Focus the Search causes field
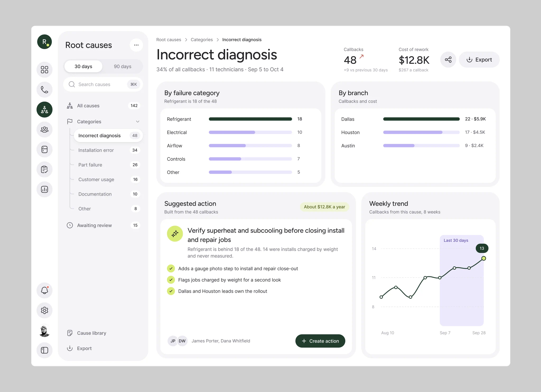541x392 pixels. (103, 84)
